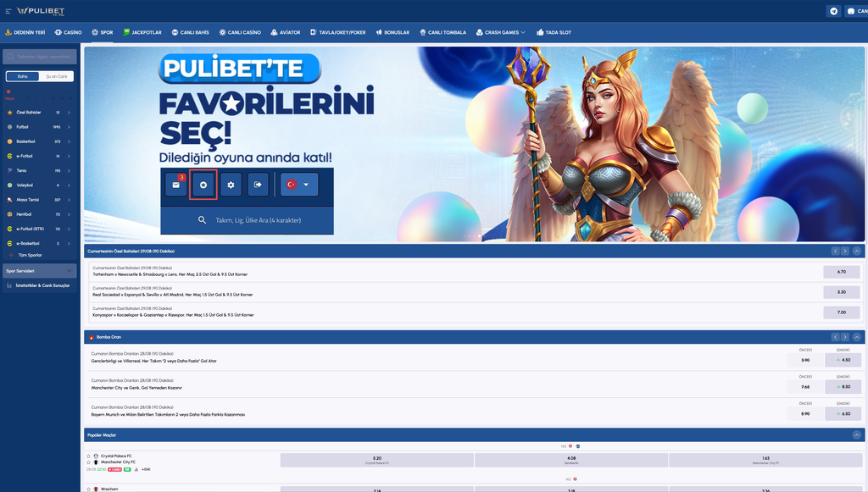Open the Telegram channel icon

(834, 11)
